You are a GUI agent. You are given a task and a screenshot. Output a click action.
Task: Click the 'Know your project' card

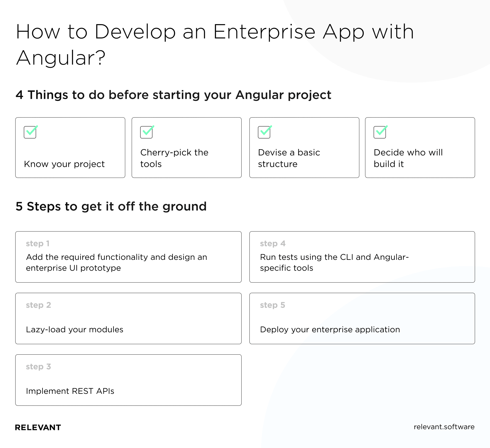[x=70, y=147]
